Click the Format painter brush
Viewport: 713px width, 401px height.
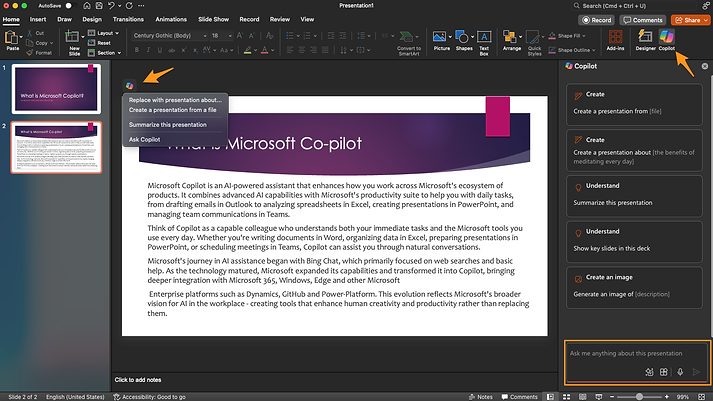[30, 53]
